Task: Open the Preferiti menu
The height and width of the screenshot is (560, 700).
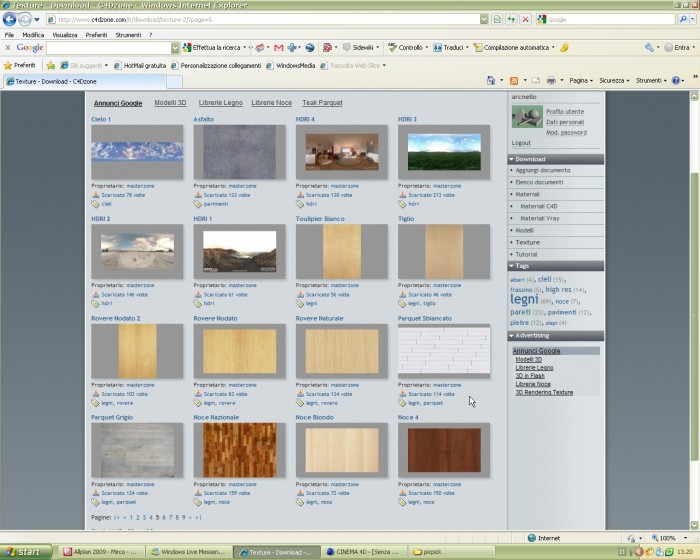Action: point(96,35)
